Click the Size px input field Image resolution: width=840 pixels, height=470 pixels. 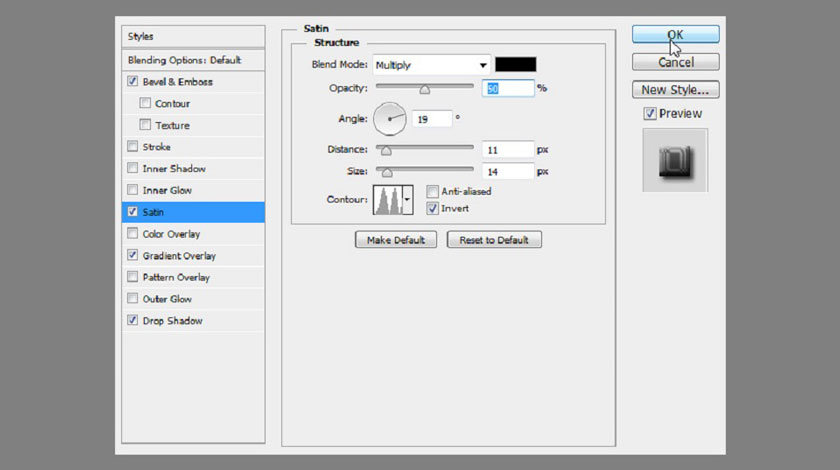[x=508, y=171]
